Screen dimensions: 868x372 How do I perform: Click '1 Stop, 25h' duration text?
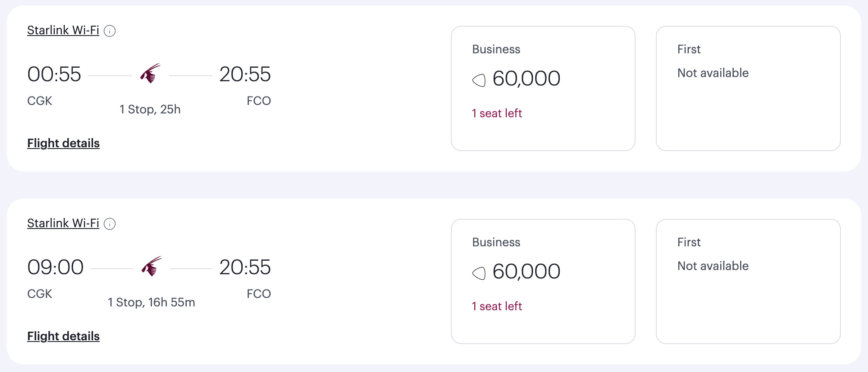(150, 110)
